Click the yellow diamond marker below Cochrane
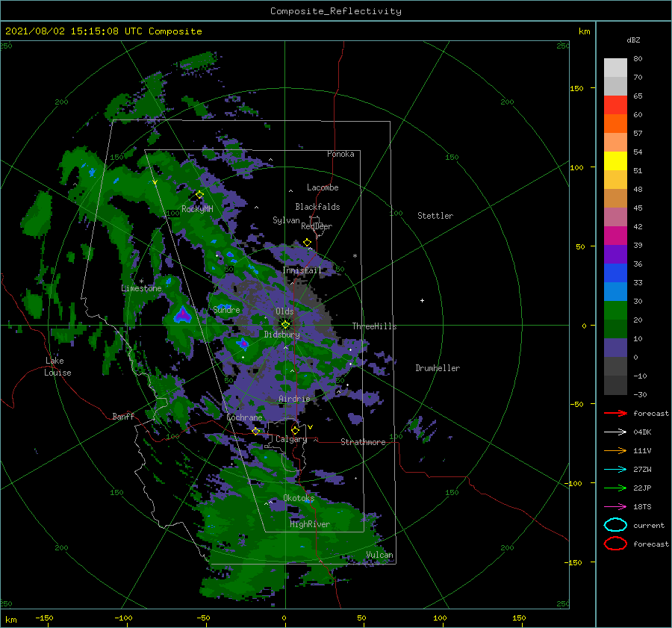 (x=256, y=432)
